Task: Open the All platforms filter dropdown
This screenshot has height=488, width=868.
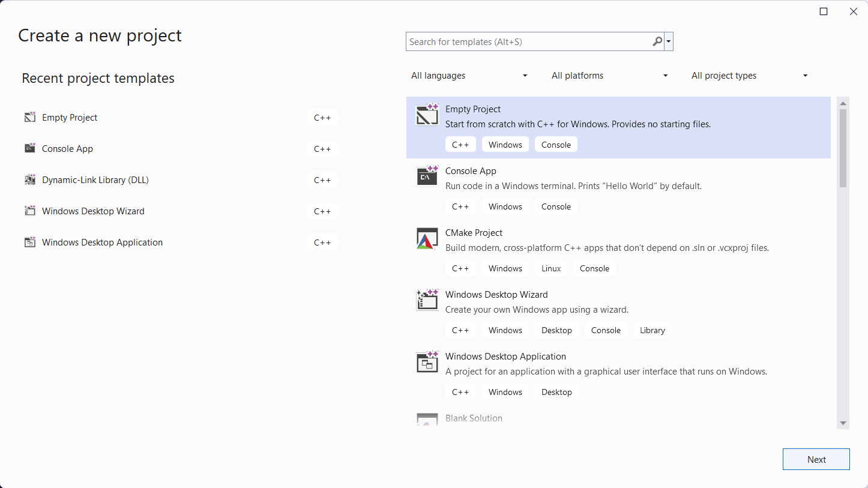Action: 609,76
